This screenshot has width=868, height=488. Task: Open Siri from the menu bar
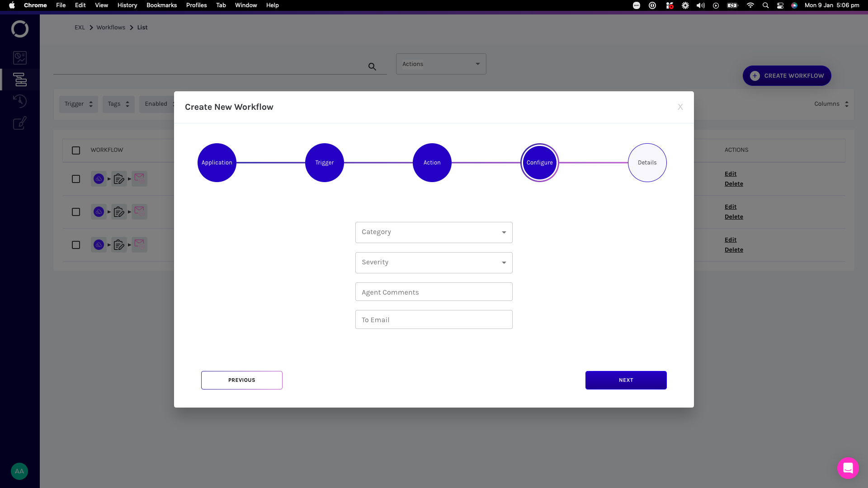tap(794, 5)
